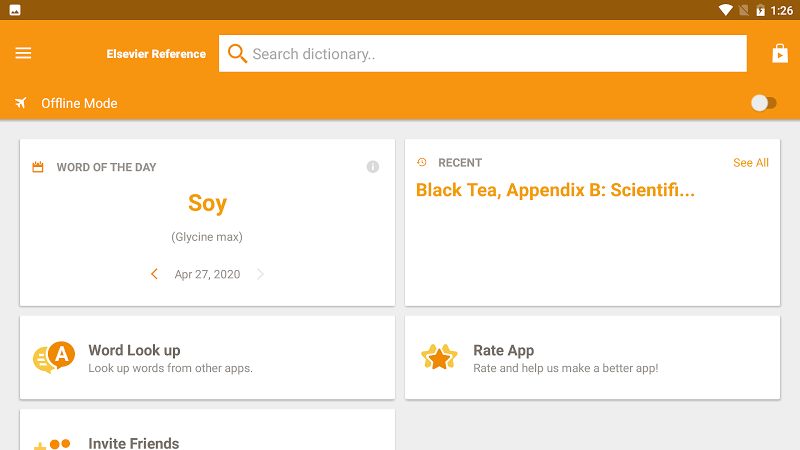Tap the Apr 27, 2020 date text
Screen dimensions: 800x450
[207, 274]
